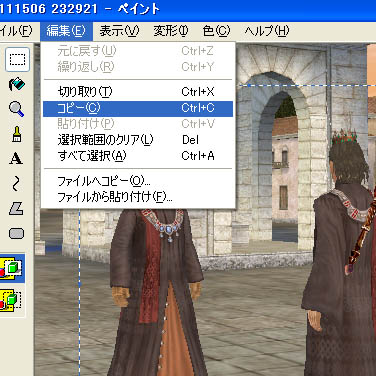Open the ヘルプ(H) menu
This screenshot has width=376, height=376.
267,31
